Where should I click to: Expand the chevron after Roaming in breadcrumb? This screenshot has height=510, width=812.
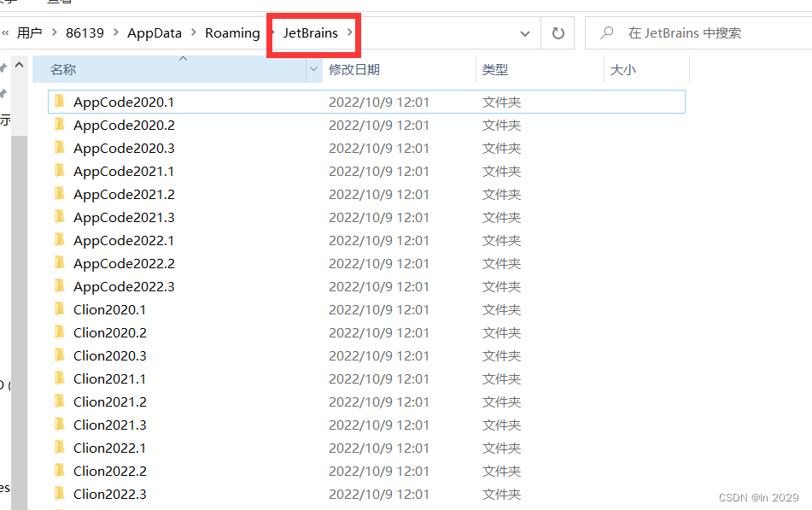273,32
